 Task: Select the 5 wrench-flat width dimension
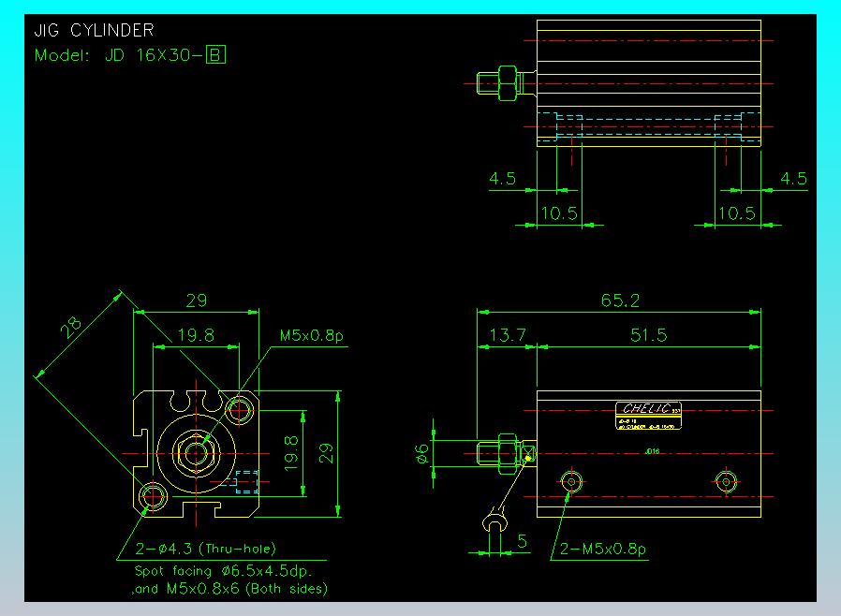tap(522, 541)
